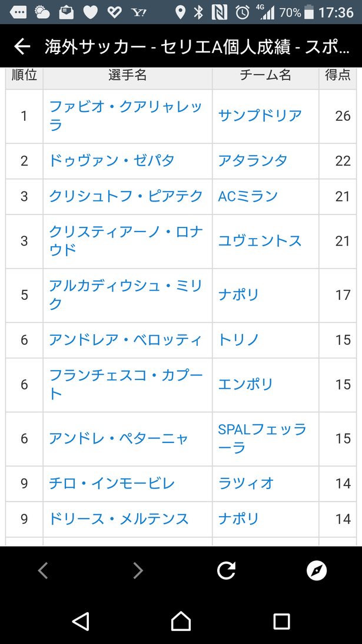Go to previous page with left chevron
Viewport: 362px width, 644px height.
(43, 570)
